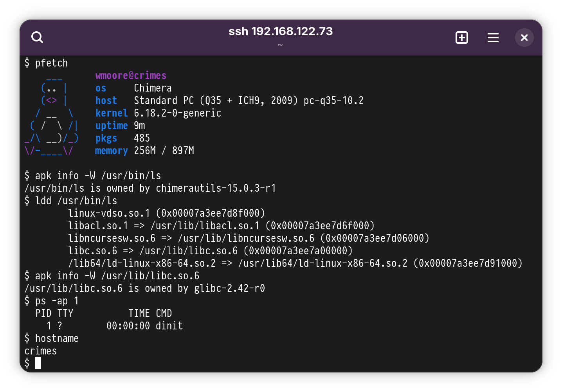Click the 'pfetch' command on first line
This screenshot has height=392, width=562.
click(51, 63)
